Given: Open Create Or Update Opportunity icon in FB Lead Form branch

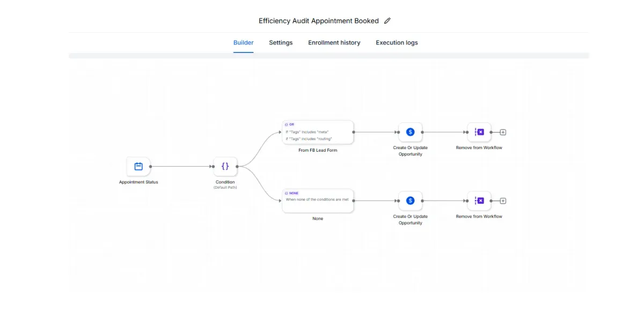Looking at the screenshot, I should [x=410, y=132].
